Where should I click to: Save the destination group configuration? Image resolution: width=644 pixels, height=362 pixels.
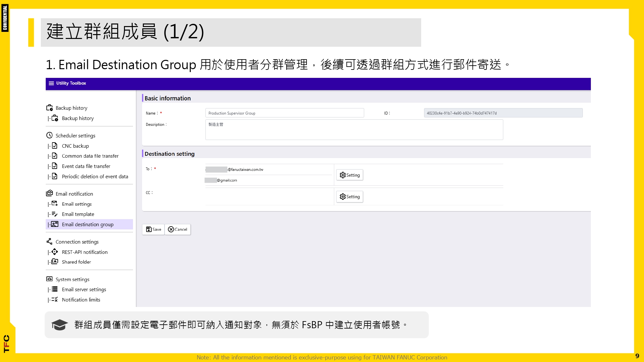tap(153, 229)
